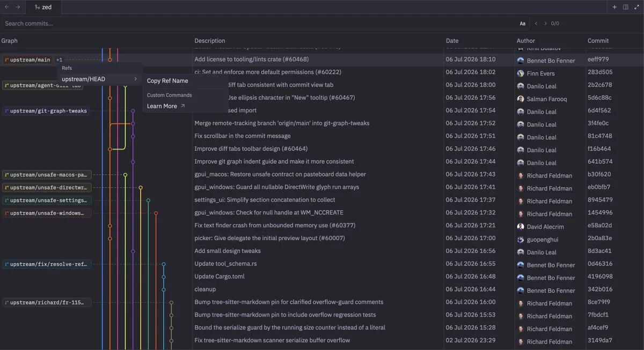This screenshot has width=644, height=350.
Task: Click the arrow icon beside Learn More
Action: click(x=183, y=106)
